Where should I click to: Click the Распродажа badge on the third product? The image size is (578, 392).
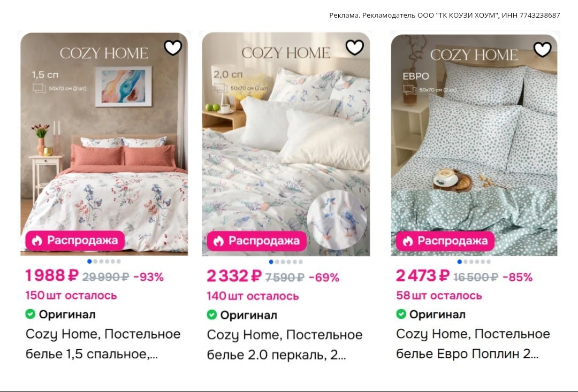[445, 241]
